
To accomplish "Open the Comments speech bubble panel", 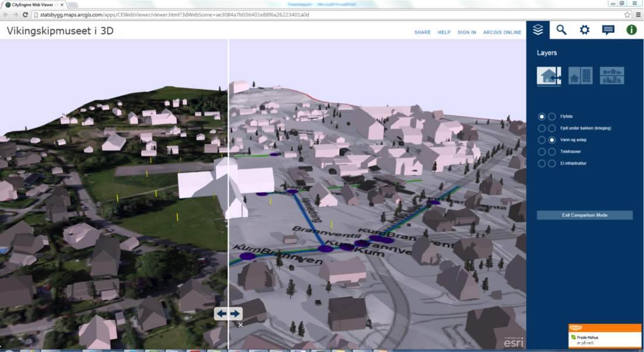I will click(608, 30).
